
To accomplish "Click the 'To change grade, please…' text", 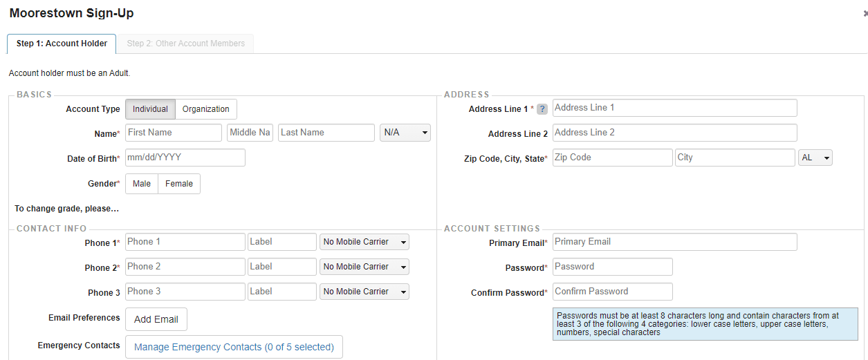I will pyautogui.click(x=67, y=209).
